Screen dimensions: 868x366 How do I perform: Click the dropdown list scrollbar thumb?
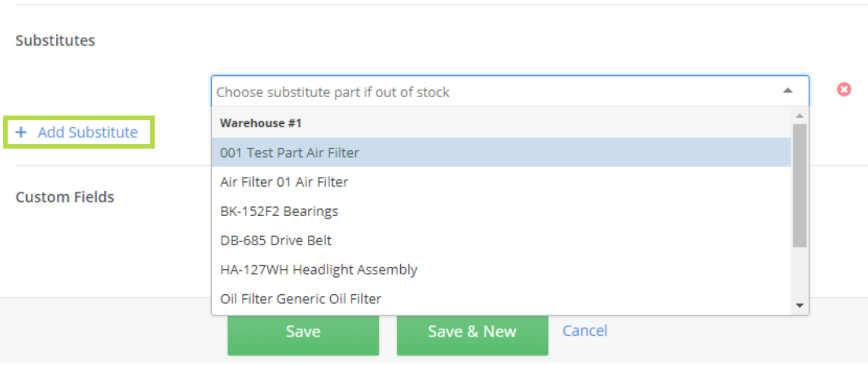point(799,185)
